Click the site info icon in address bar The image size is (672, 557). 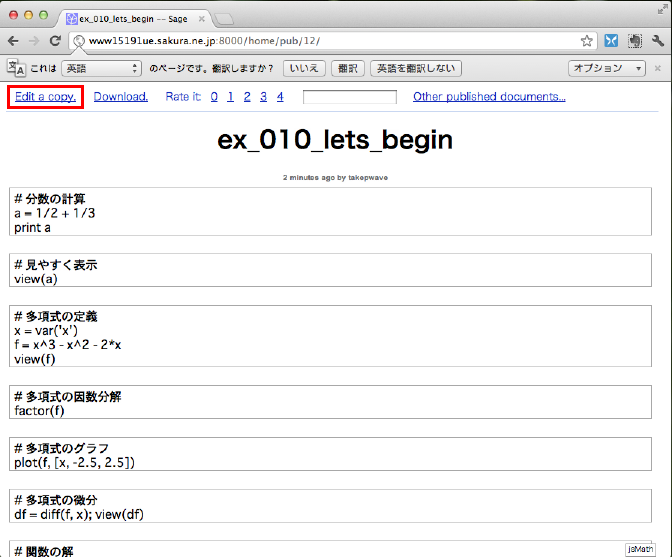[x=79, y=41]
